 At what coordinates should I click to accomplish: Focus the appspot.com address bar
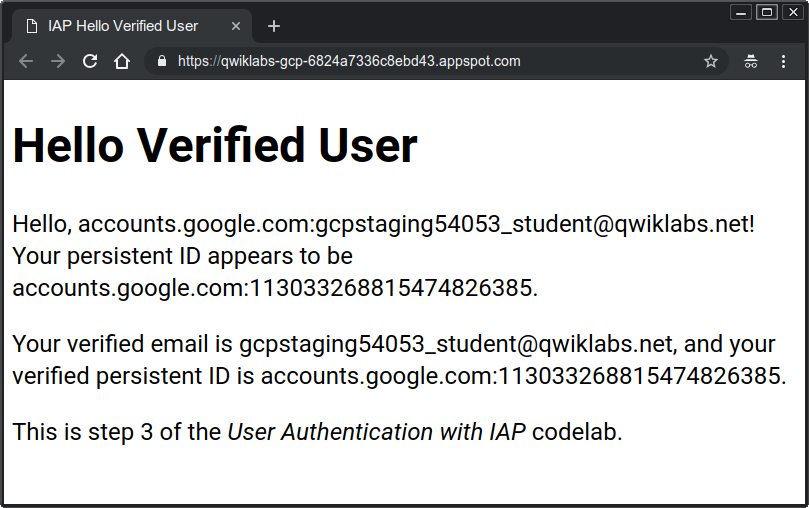[x=400, y=61]
